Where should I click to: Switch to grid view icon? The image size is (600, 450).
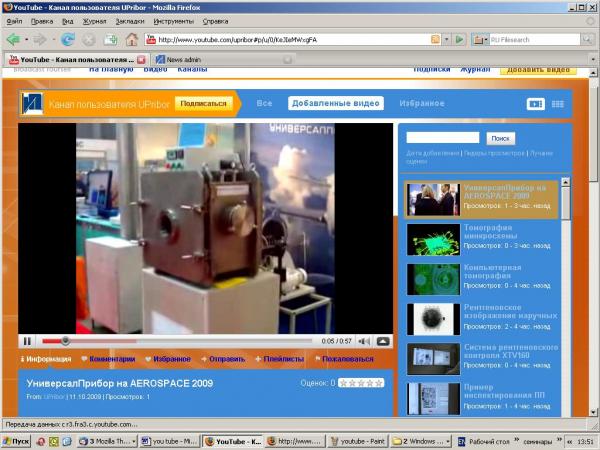(558, 104)
